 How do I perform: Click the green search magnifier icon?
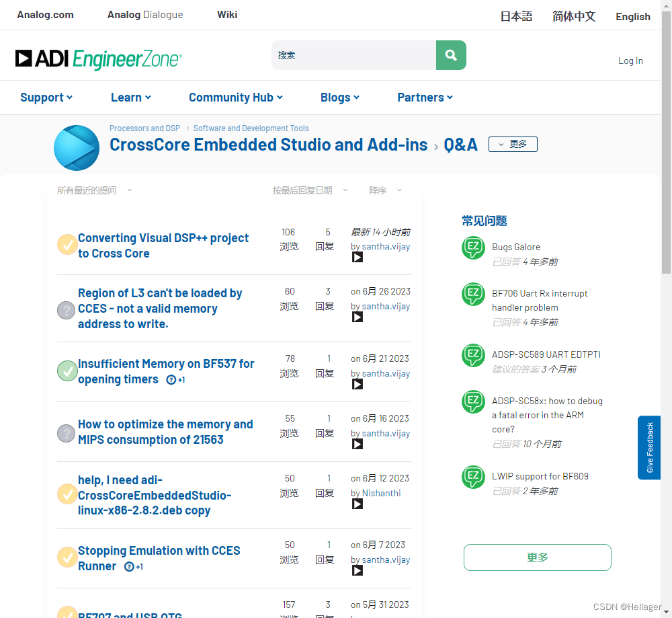[450, 55]
